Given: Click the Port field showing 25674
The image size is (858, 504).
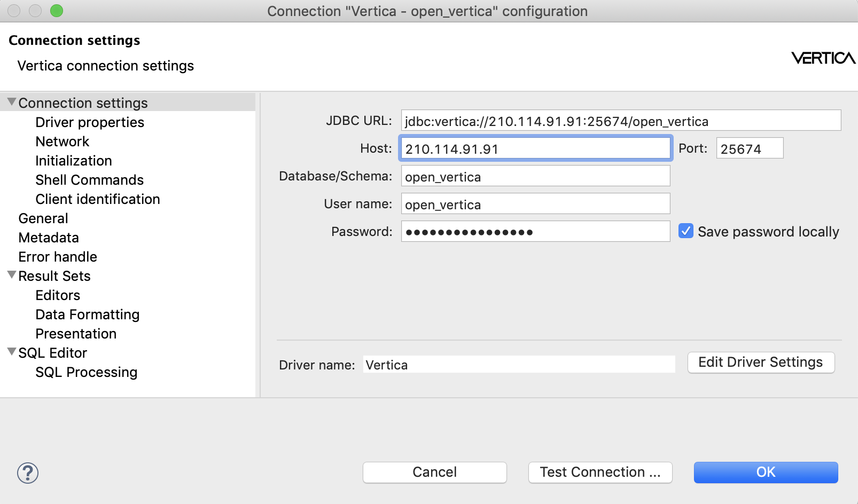Looking at the screenshot, I should coord(750,148).
